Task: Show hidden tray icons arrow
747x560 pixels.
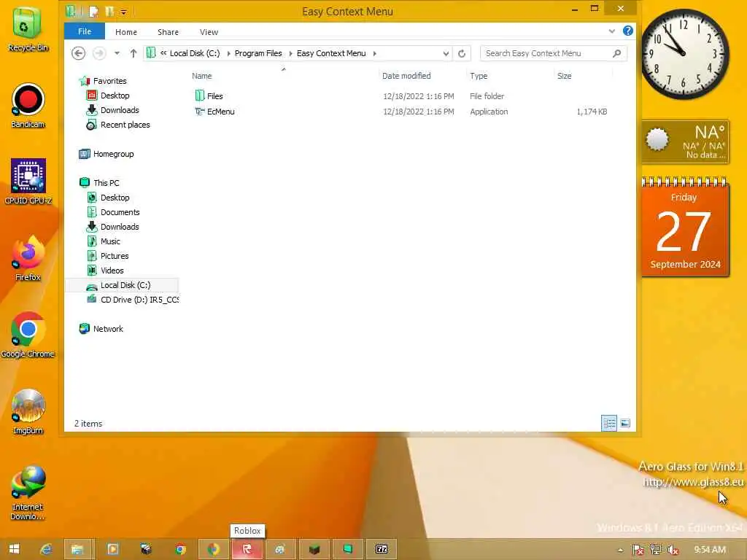Action: (x=620, y=550)
